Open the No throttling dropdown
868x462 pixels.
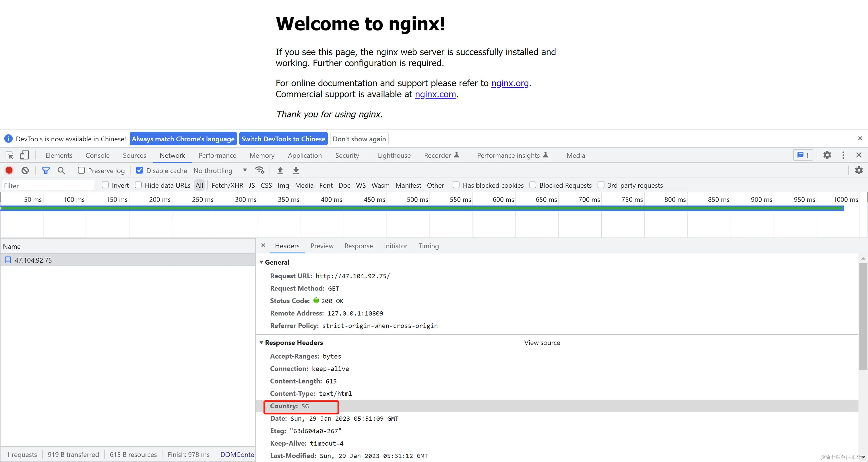(220, 170)
